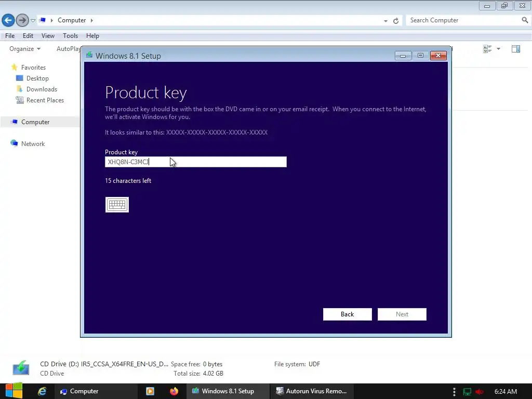Expand the chevron after Computer in address bar
This screenshot has height=399, width=532.
pyautogui.click(x=91, y=20)
